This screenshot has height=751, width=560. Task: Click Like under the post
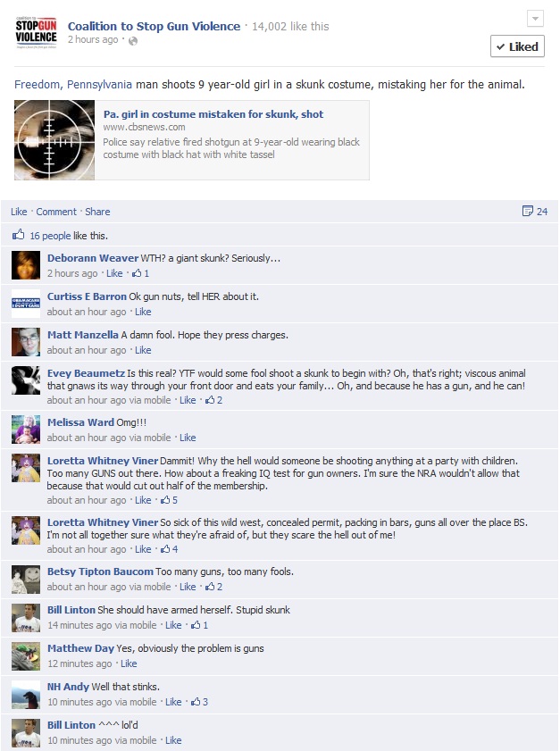pos(19,212)
